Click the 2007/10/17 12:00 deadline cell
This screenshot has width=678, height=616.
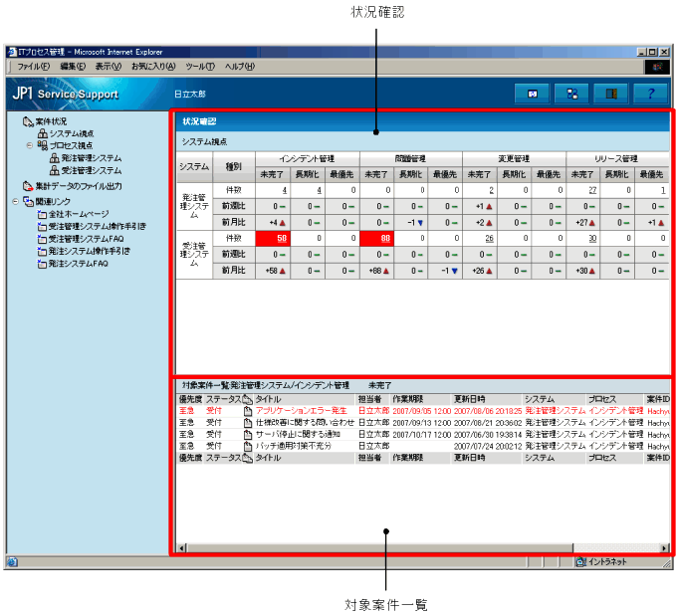point(421,435)
